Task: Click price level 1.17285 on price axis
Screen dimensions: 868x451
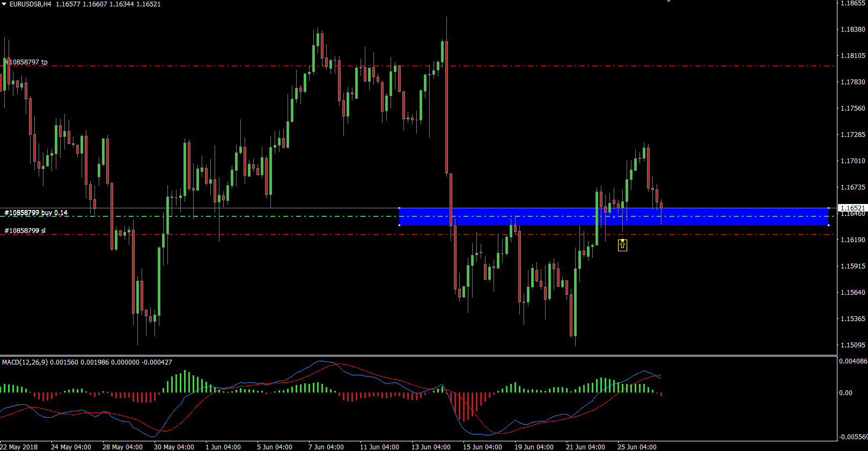Action: click(x=852, y=135)
